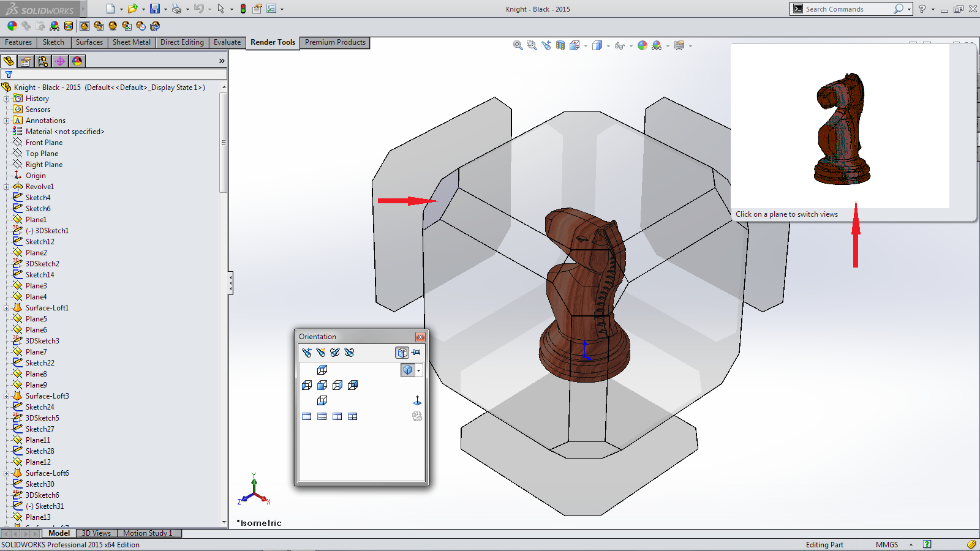This screenshot has width=980, height=551.
Task: Click the traffic-light Rebuild icon
Action: click(x=243, y=9)
